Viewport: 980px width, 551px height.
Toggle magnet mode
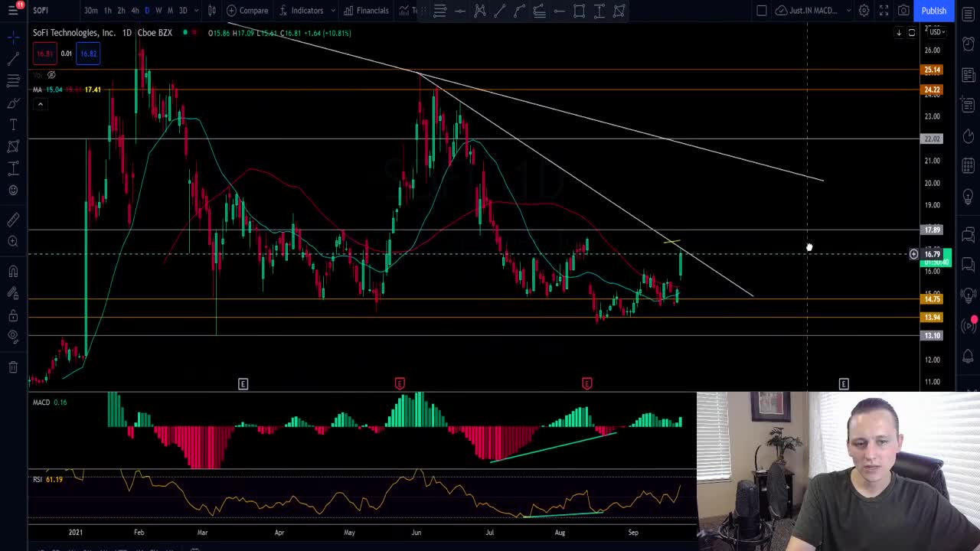point(13,271)
